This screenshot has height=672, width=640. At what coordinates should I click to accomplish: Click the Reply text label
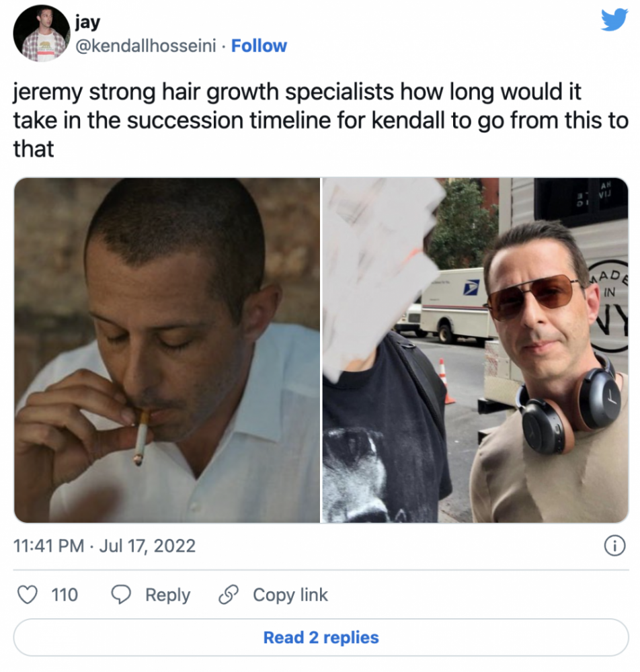click(x=167, y=595)
